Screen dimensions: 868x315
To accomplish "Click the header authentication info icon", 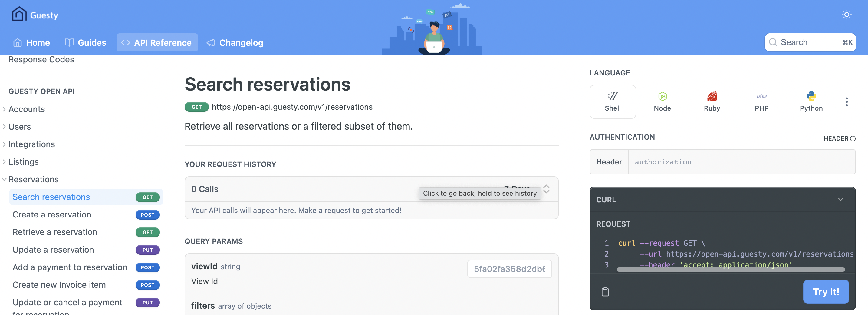I will click(853, 139).
